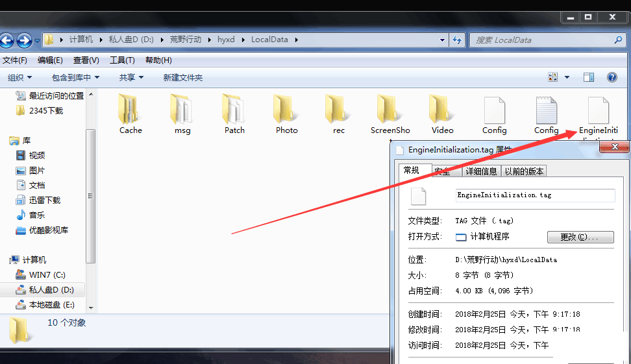Open recent pages dropdown next to Forward

pos(37,40)
